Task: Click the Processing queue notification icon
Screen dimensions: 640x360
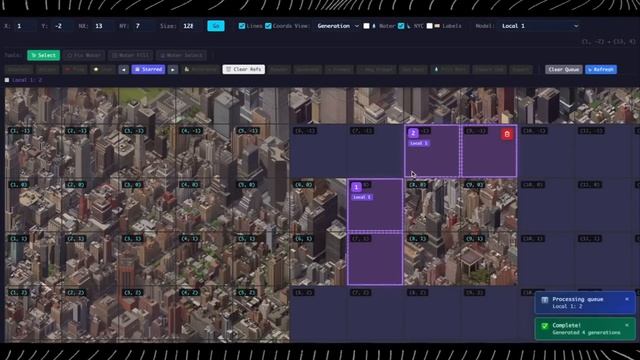Action: 544,300
